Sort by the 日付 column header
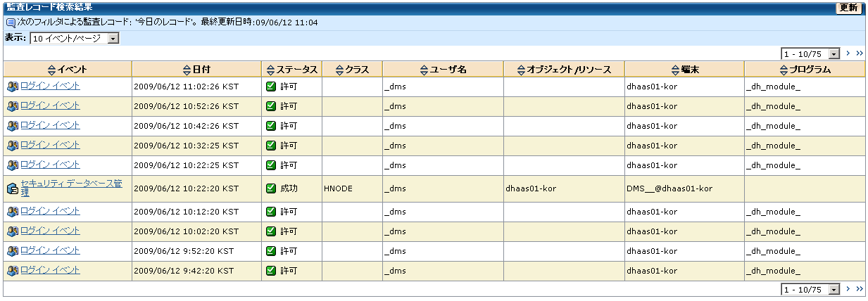This screenshot has height=301, width=868. pos(196,69)
